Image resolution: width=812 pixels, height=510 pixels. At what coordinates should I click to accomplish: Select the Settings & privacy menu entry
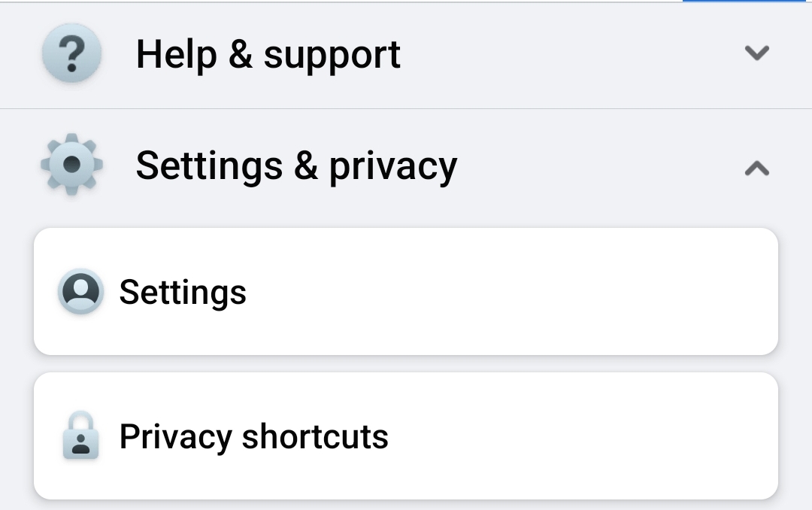tap(296, 165)
